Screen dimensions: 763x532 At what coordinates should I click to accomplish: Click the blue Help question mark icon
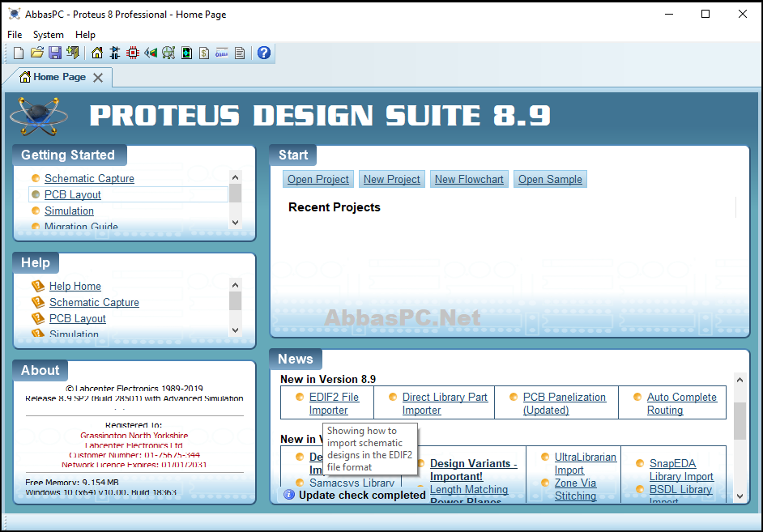[264, 53]
